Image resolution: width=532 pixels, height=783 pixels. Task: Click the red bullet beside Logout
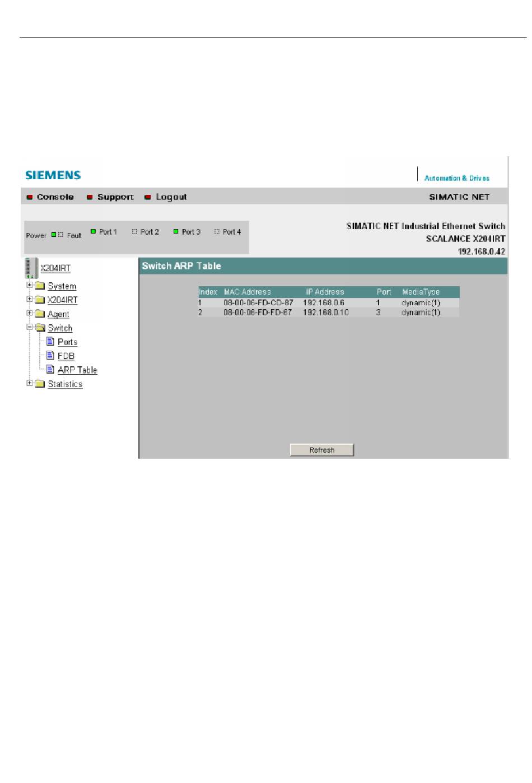coord(148,197)
